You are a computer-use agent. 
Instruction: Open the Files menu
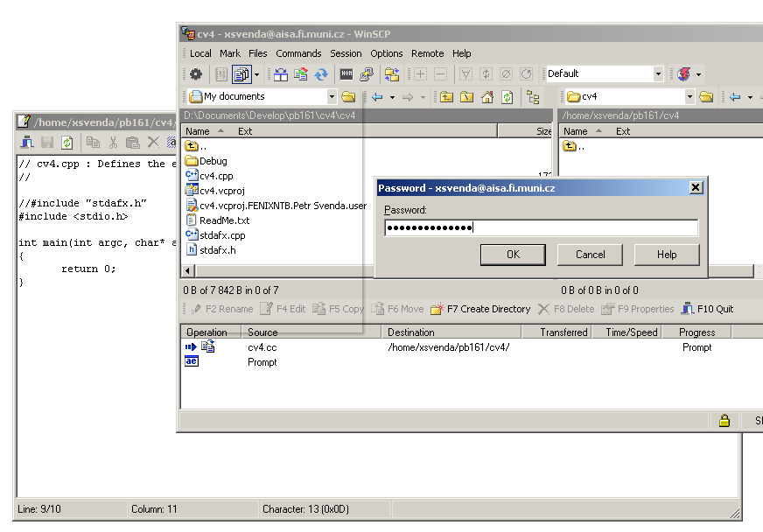[x=258, y=53]
